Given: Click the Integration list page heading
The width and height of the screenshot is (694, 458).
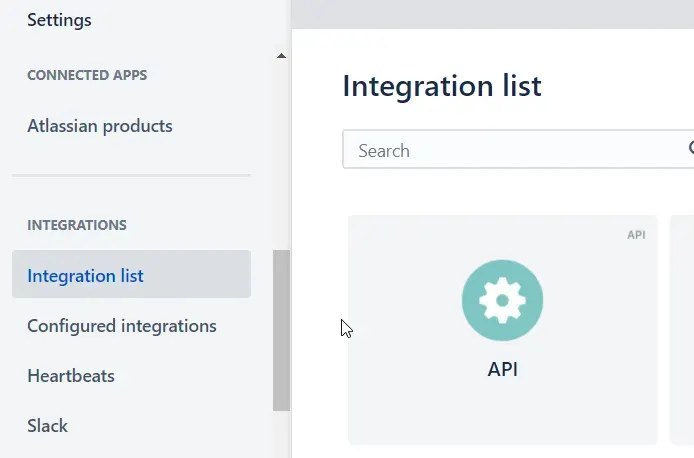Looking at the screenshot, I should 442,85.
